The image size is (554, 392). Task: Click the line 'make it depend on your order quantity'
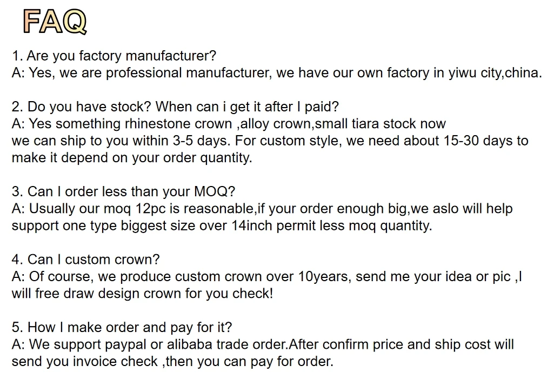point(132,158)
